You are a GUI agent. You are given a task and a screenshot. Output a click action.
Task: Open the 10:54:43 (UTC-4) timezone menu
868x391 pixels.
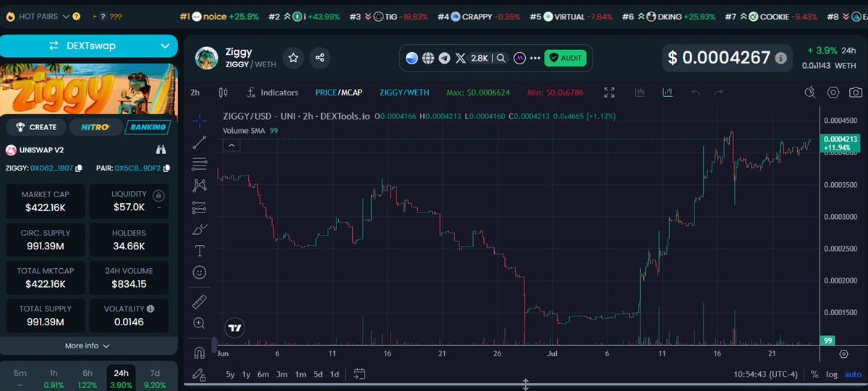pos(766,374)
